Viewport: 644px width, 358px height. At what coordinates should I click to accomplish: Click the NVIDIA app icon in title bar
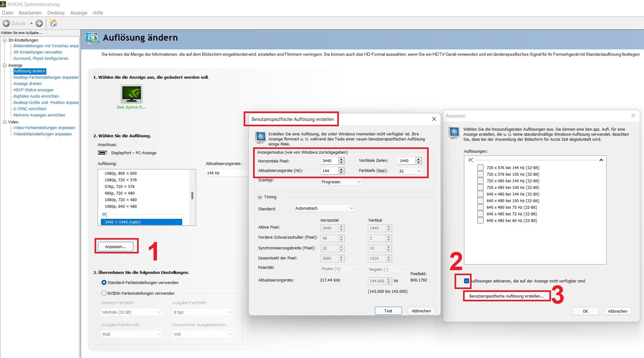(x=3, y=4)
